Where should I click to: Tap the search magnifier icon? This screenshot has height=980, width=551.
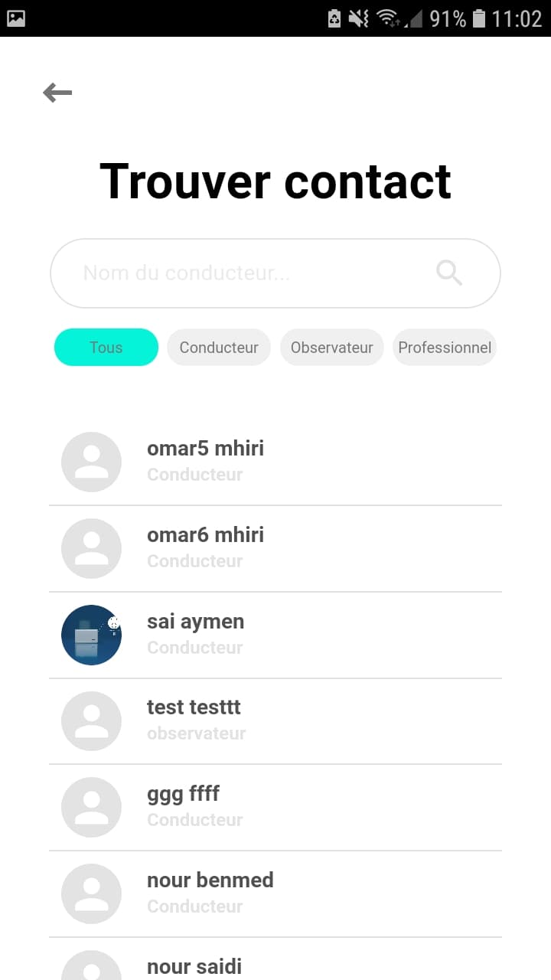point(449,273)
